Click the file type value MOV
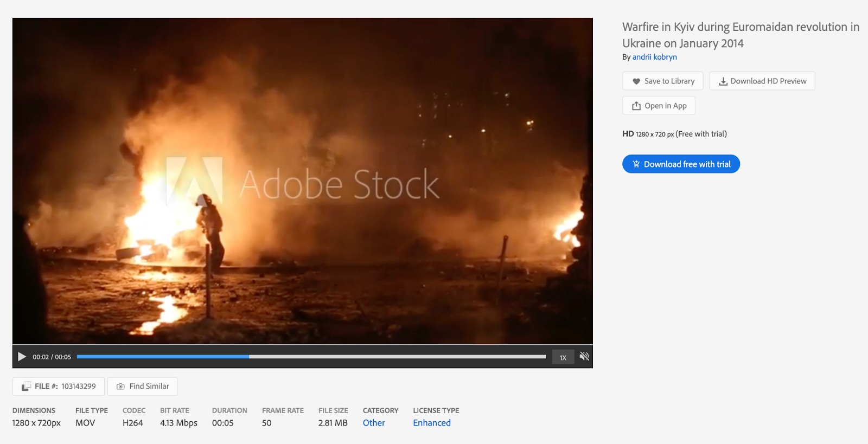The image size is (868, 444). click(x=85, y=423)
